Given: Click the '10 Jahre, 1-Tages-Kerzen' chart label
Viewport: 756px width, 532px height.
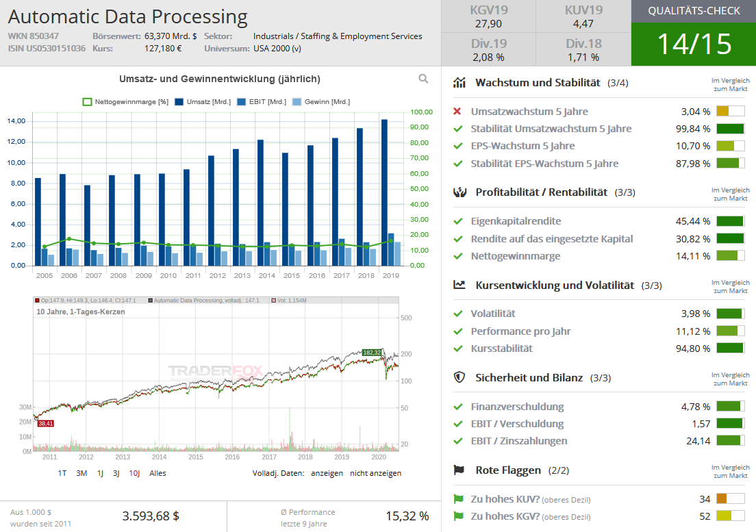Looking at the screenshot, I should click(81, 312).
